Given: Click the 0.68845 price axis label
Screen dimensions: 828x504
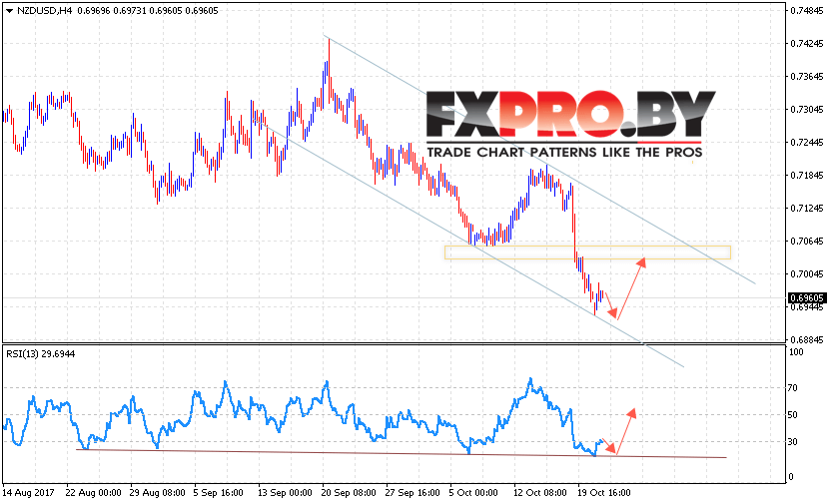Looking at the screenshot, I should (x=806, y=340).
